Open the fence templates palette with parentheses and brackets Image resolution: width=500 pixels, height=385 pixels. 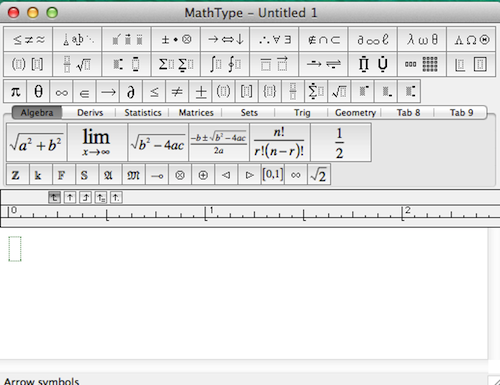pos(28,64)
